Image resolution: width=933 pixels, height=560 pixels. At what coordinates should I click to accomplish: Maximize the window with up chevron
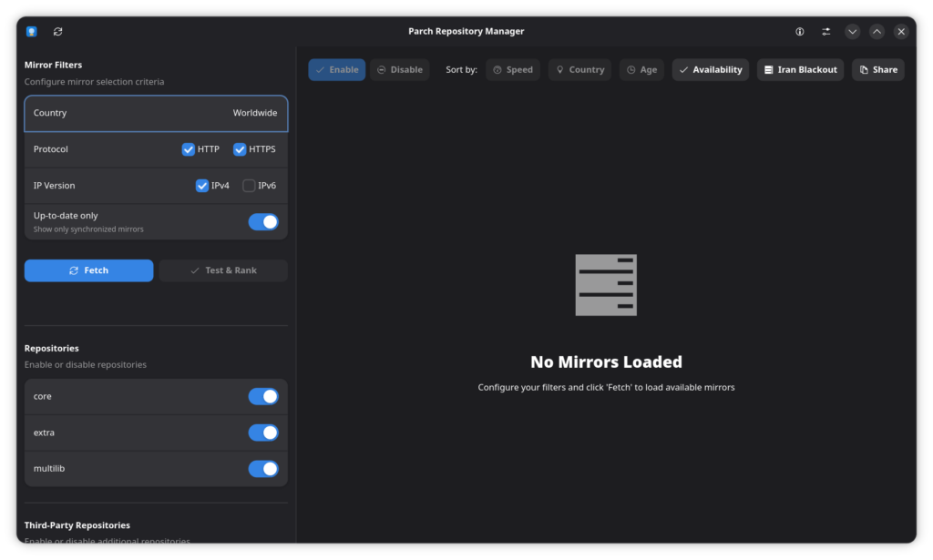[x=877, y=32]
